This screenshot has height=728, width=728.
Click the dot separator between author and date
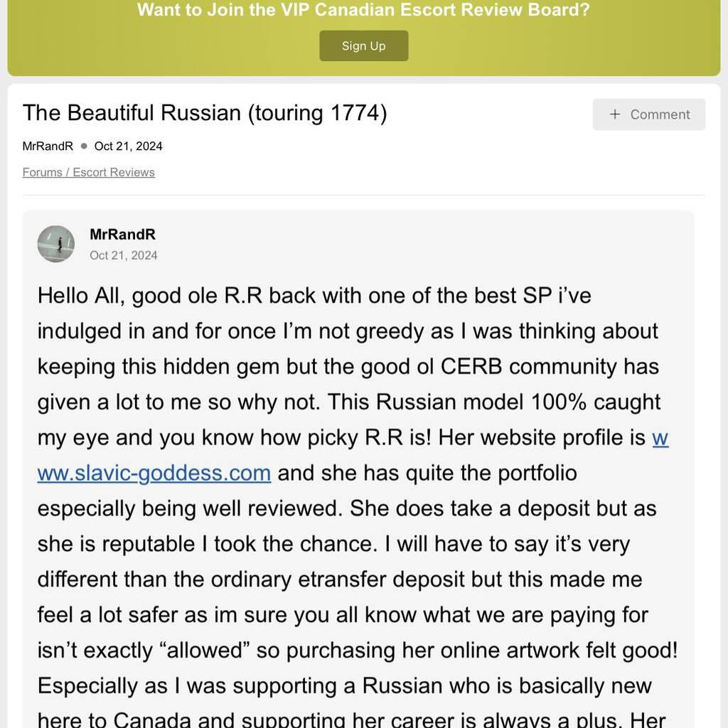(x=84, y=146)
